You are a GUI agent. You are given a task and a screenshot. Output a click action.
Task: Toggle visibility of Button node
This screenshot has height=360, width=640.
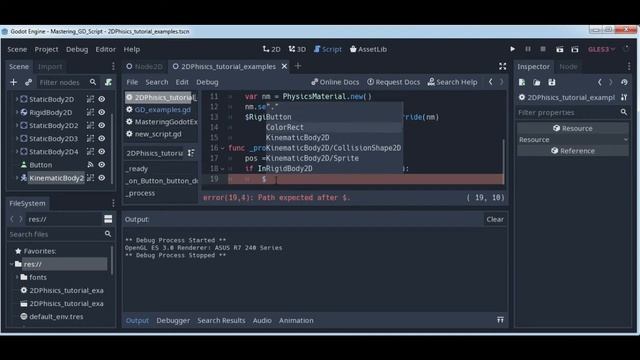tap(102, 164)
